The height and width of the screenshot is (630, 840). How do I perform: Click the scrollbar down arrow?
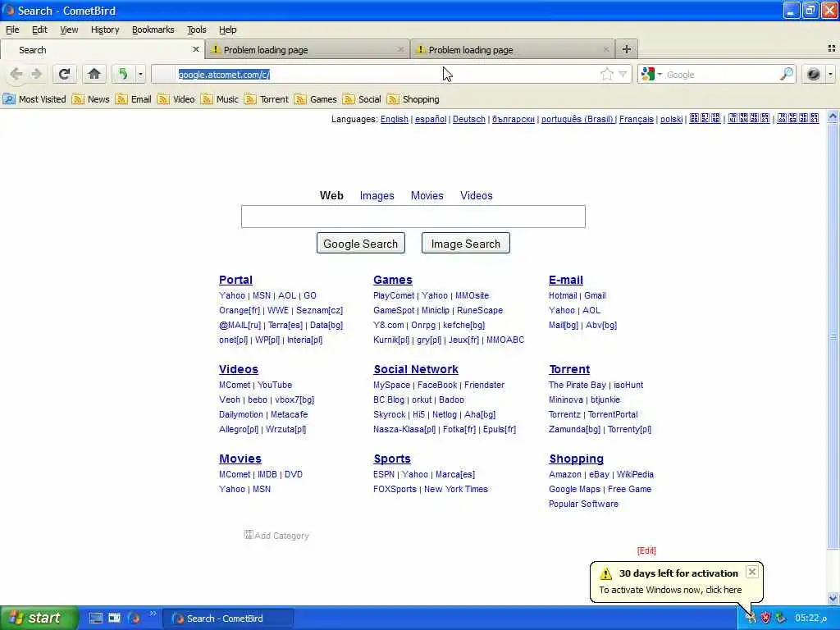tap(833, 598)
